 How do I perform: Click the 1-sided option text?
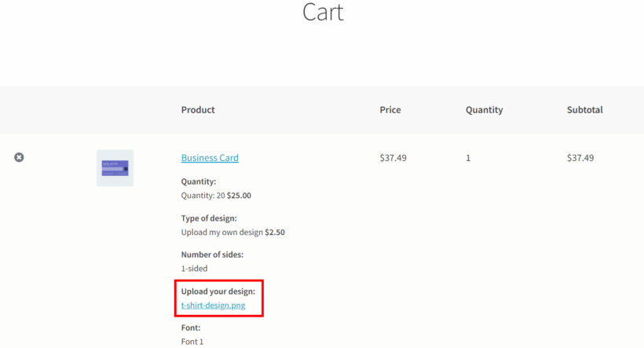(194, 269)
